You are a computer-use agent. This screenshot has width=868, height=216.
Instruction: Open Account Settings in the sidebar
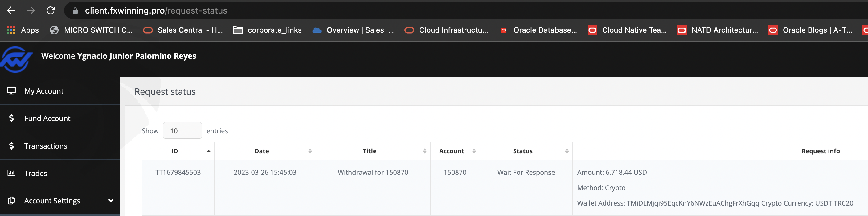tap(52, 201)
